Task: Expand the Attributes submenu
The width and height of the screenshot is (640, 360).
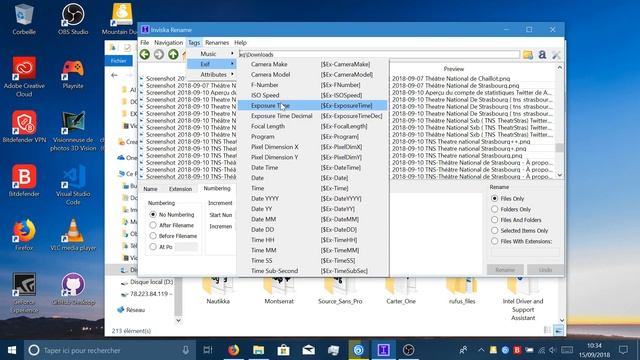Action: pyautogui.click(x=211, y=74)
